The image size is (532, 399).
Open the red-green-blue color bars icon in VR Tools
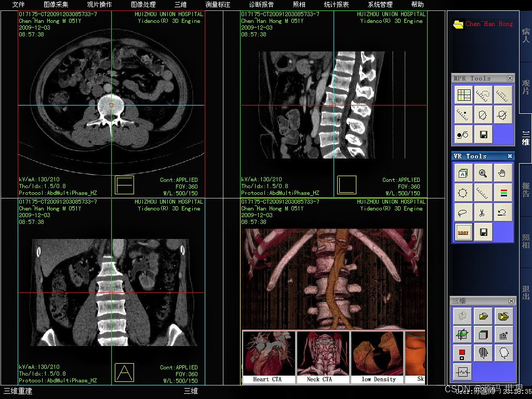[502, 193]
